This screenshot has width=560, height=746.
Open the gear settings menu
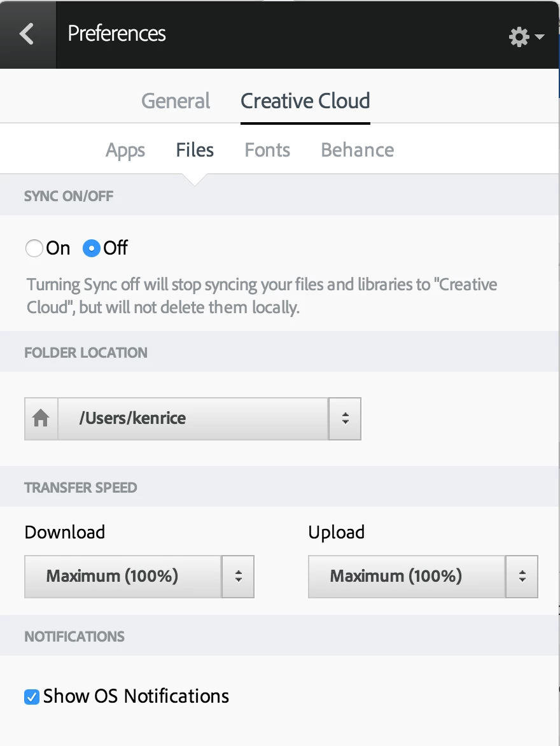point(526,36)
